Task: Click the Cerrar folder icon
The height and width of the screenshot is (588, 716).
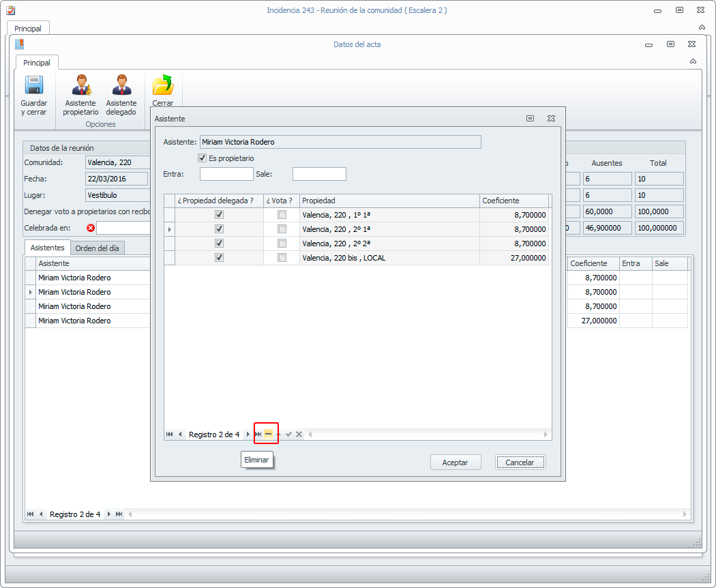Action: (163, 85)
